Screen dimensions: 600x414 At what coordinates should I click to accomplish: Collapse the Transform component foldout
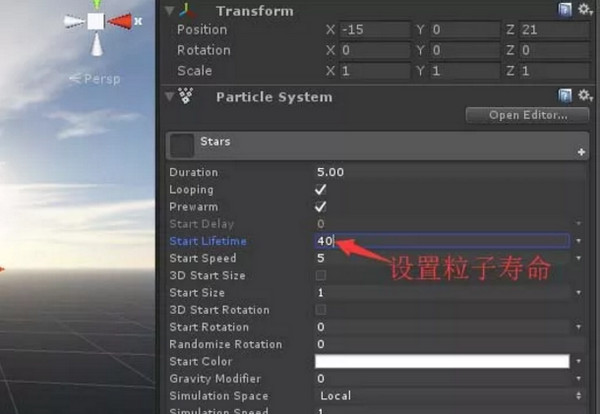(169, 11)
